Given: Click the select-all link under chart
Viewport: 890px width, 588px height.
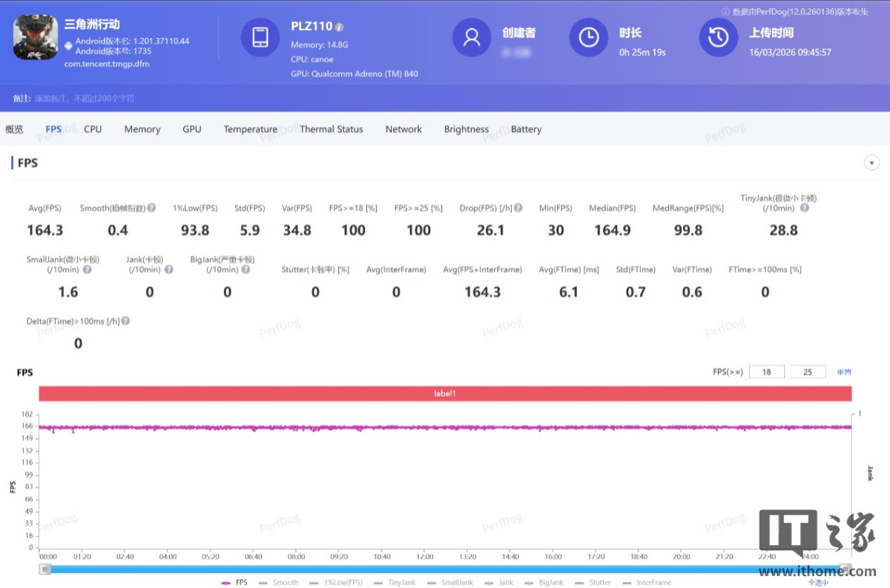Looking at the screenshot, I should pyautogui.click(x=818, y=583).
